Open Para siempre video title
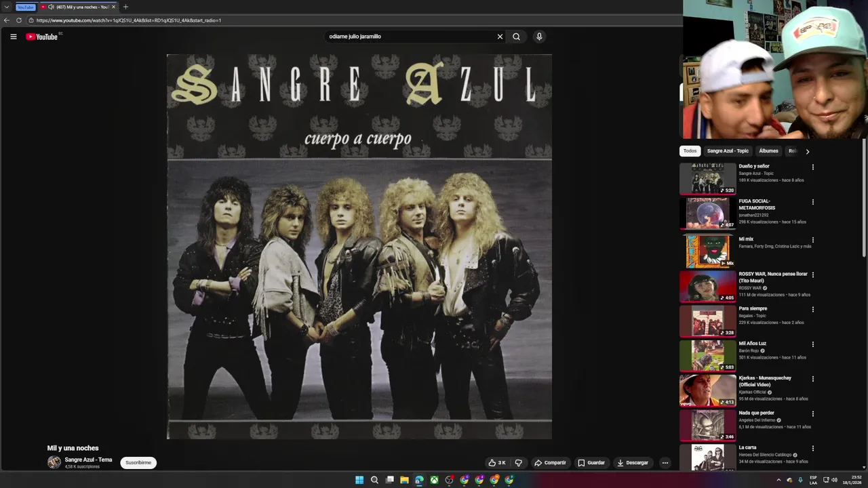868x488 pixels. click(x=753, y=309)
